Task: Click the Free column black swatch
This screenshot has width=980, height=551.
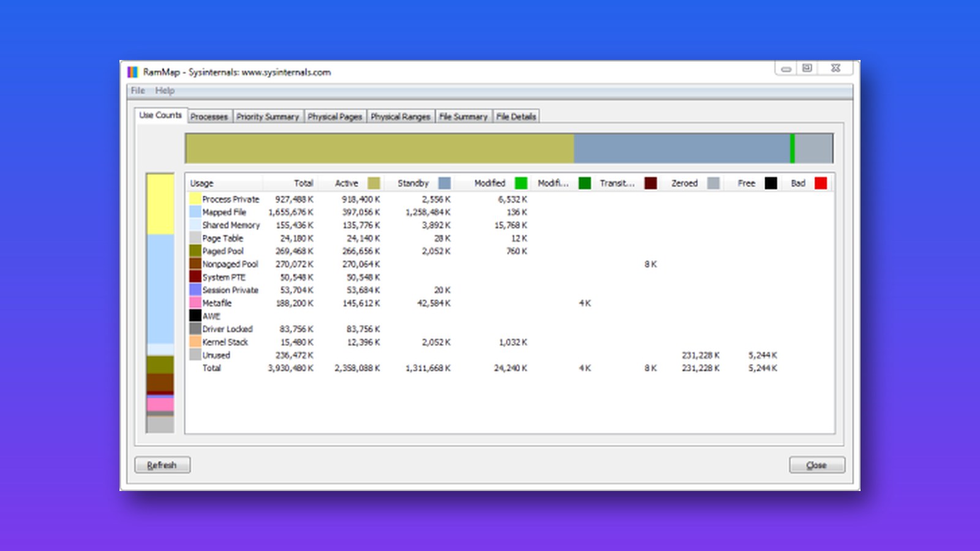Action: pyautogui.click(x=771, y=183)
